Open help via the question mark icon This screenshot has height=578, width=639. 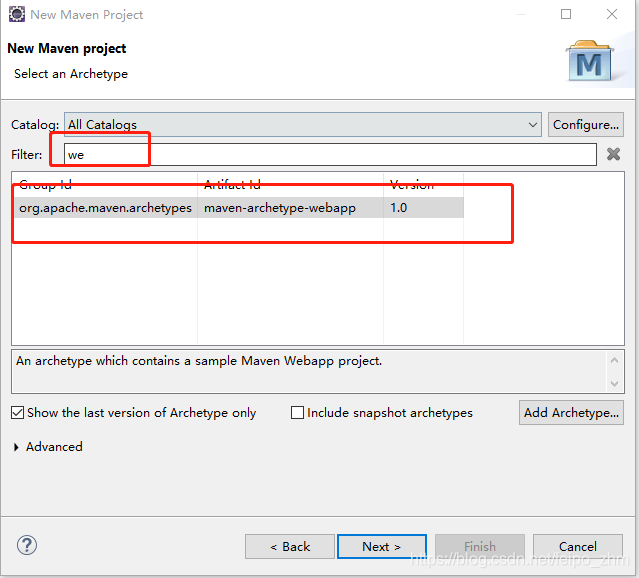coord(27,545)
